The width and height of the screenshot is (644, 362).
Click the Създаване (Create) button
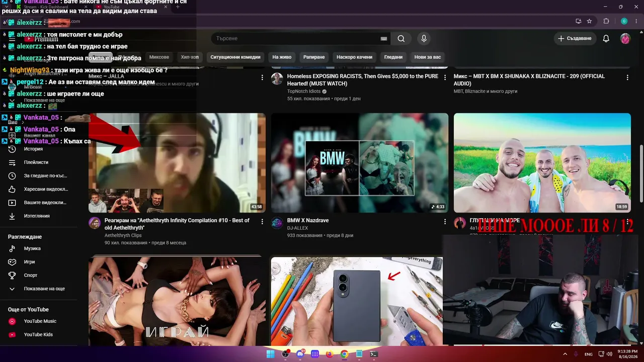pos(575,39)
